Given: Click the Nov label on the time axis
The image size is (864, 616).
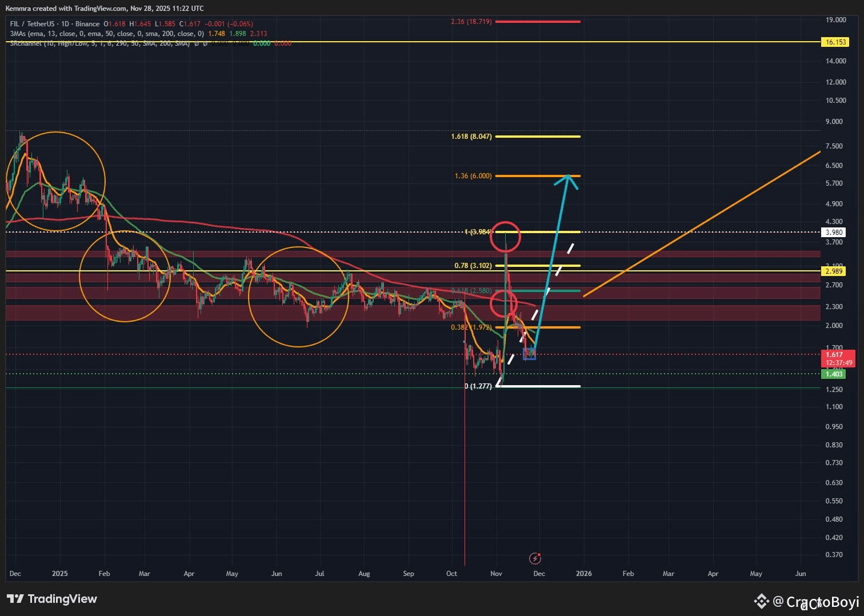Looking at the screenshot, I should (x=496, y=574).
